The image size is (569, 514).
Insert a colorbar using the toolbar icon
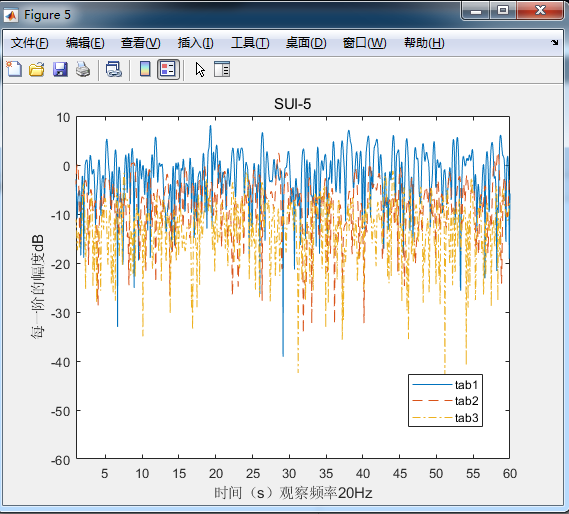(145, 69)
